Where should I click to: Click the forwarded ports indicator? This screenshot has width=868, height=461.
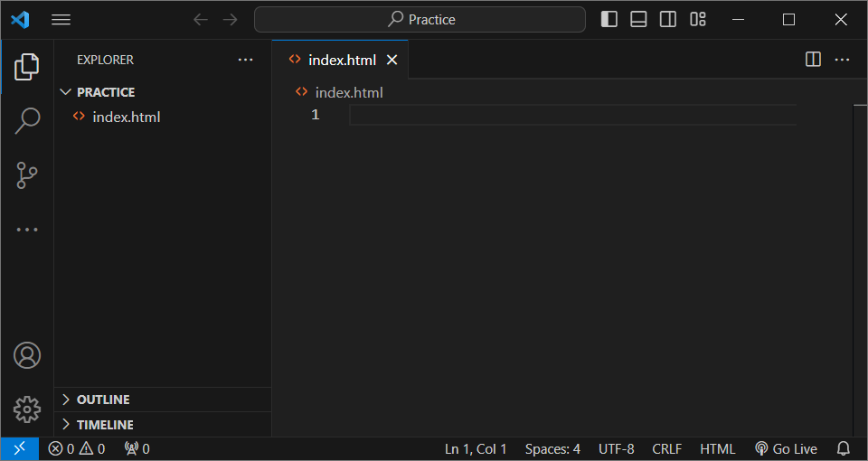(137, 449)
